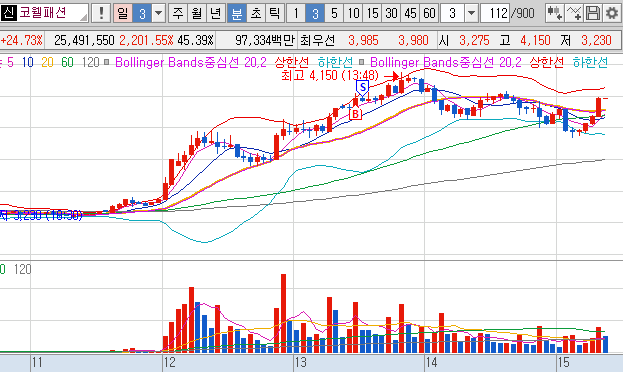Viewport: 623px width, 372px height.
Task: Click the 코웰패션 stock name field
Action: tap(53, 13)
